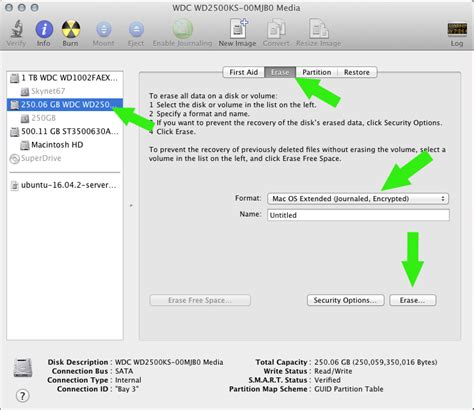474x410 pixels.
Task: Click the Name field containing Untitled
Action: point(358,215)
